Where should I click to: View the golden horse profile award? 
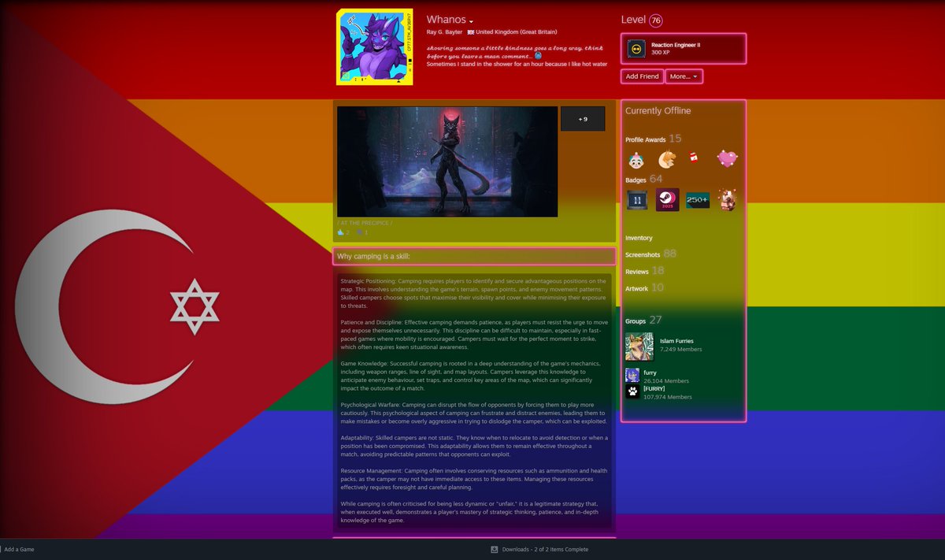point(666,160)
